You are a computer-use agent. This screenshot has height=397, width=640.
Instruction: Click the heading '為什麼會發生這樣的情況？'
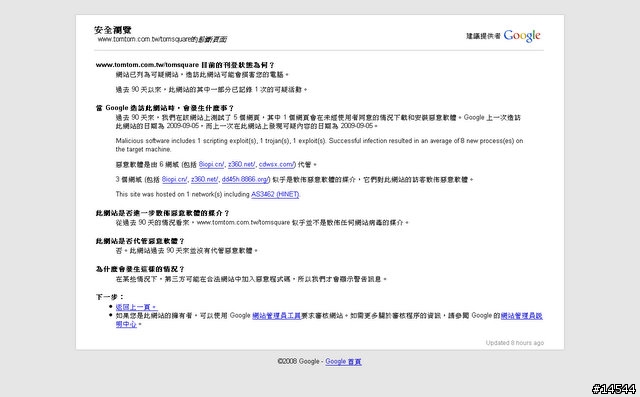pyautogui.click(x=140, y=269)
